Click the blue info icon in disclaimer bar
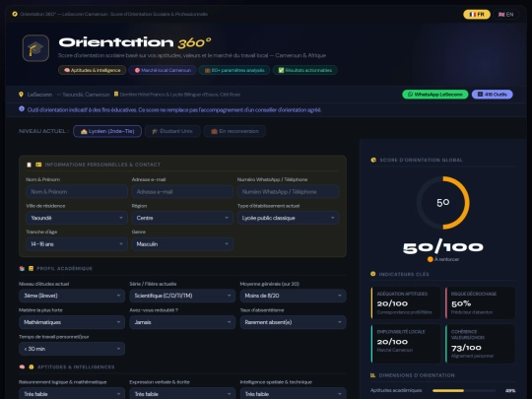The height and width of the screenshot is (399, 532). (x=22, y=109)
